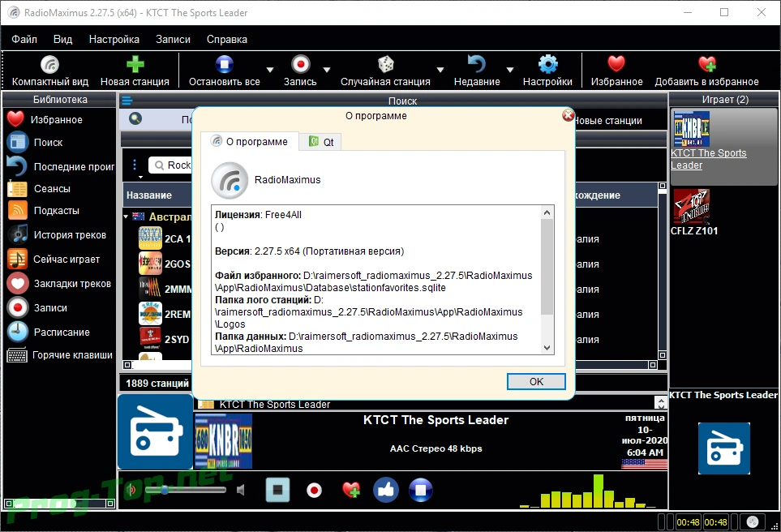
Task: Click the license text scrollbar down arrow
Action: click(x=547, y=348)
